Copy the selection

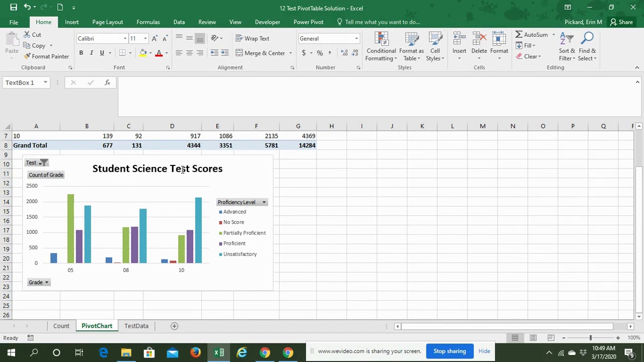tap(34, 46)
